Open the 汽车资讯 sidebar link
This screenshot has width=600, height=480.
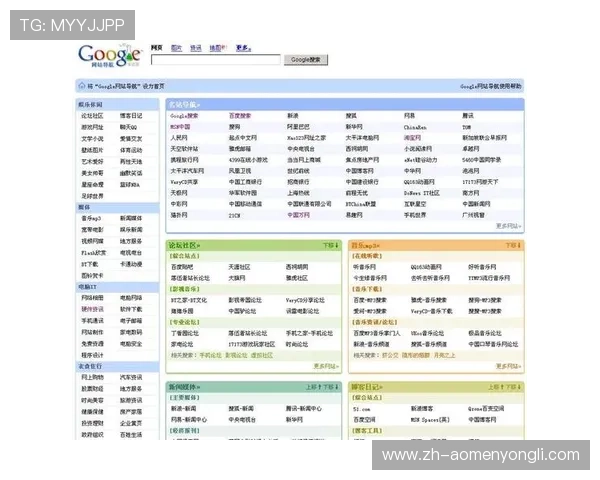point(131,377)
